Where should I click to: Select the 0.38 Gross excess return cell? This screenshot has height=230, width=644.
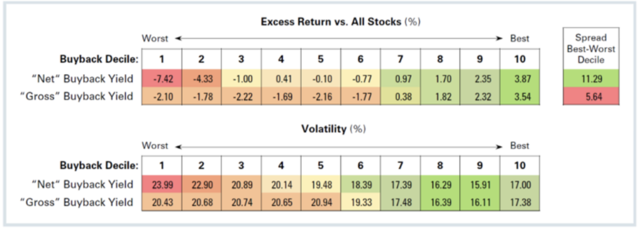click(x=401, y=96)
